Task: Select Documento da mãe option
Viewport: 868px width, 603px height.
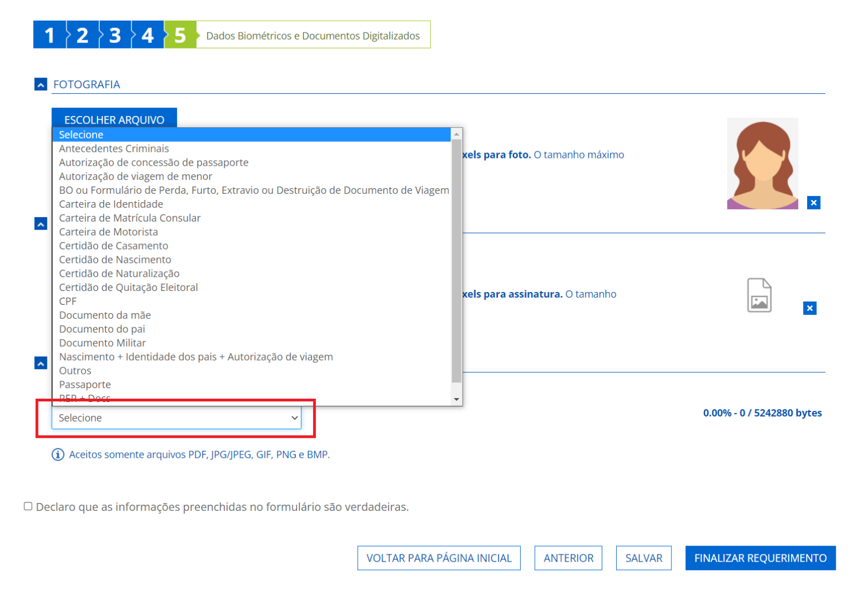Action: (252, 315)
